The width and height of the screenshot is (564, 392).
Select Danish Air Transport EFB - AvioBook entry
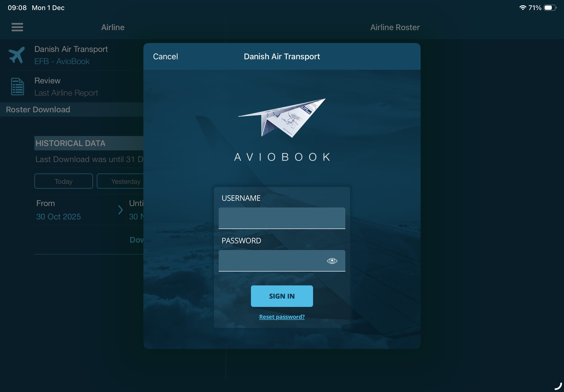(71, 55)
